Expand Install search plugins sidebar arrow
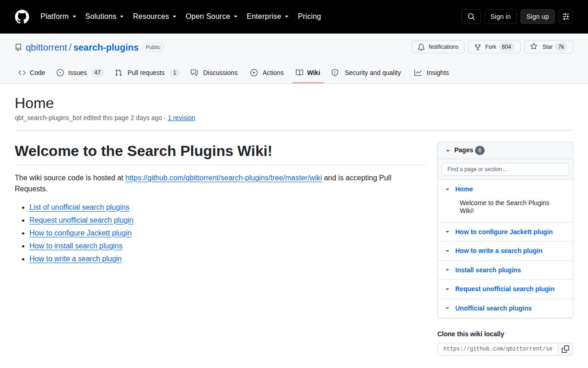The image size is (588, 368). (447, 270)
